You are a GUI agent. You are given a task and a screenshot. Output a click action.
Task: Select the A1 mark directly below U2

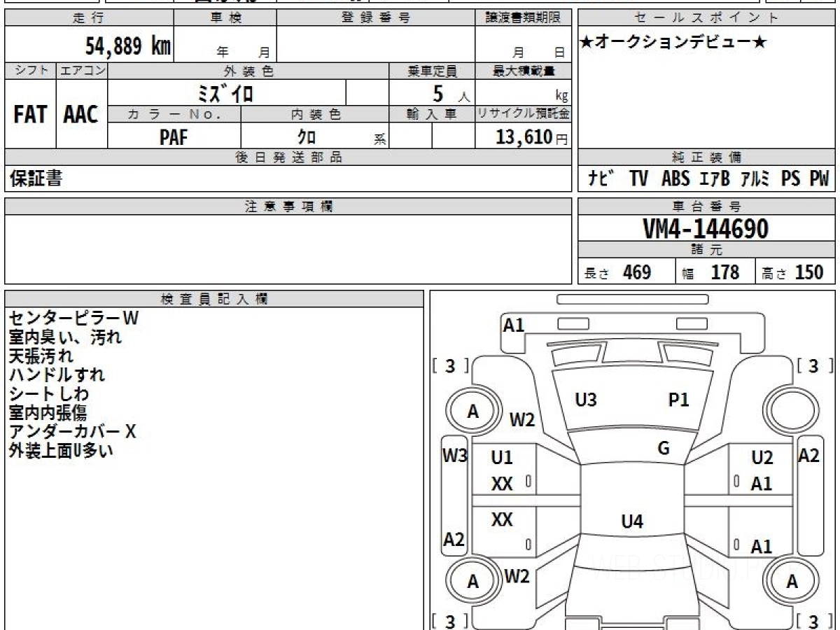tap(762, 484)
